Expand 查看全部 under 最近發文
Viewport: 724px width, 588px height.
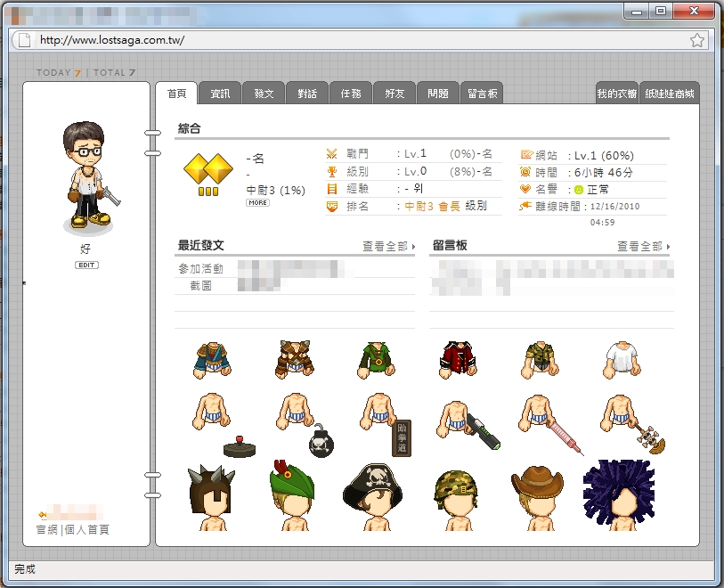click(x=388, y=246)
